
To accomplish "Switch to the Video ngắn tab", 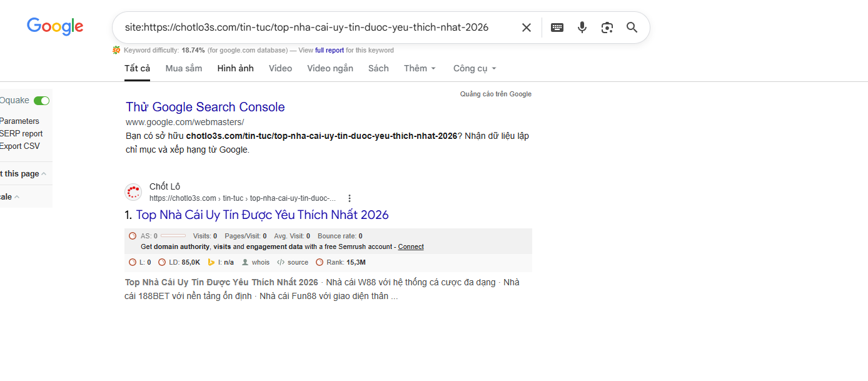I will [330, 68].
